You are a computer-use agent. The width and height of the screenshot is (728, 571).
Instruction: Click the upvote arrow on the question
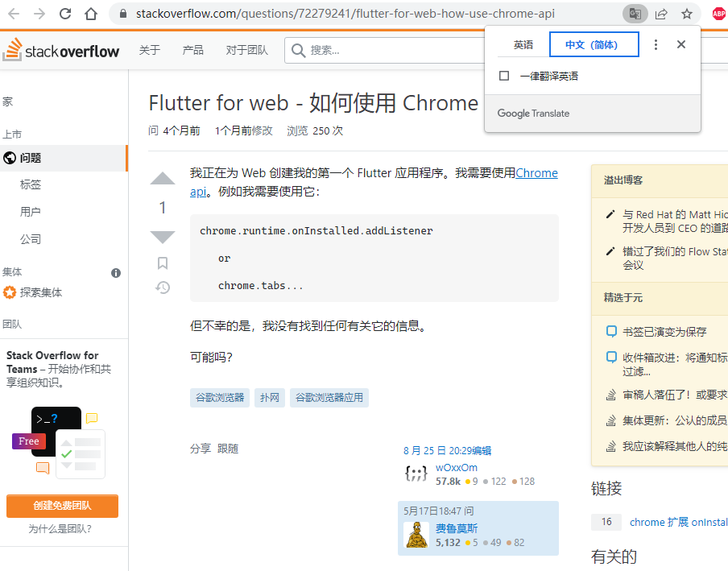[x=163, y=179]
